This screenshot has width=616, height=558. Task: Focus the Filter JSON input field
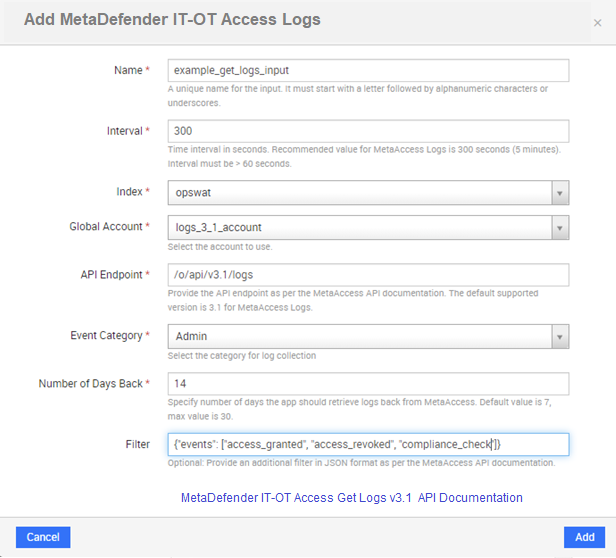tap(368, 444)
